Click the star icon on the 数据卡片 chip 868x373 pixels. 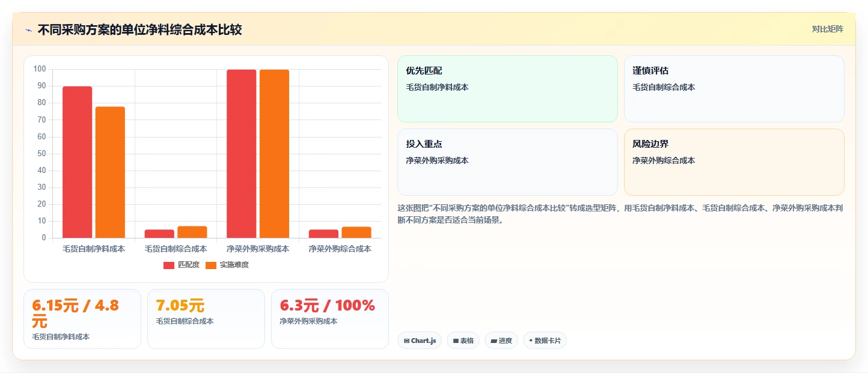pyautogui.click(x=531, y=341)
